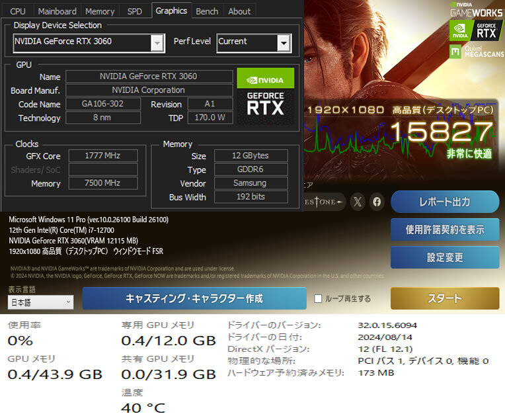Viewport: 505px width, 420px height.
Task: Click the memory Size 12 GBytes value
Action: point(251,155)
